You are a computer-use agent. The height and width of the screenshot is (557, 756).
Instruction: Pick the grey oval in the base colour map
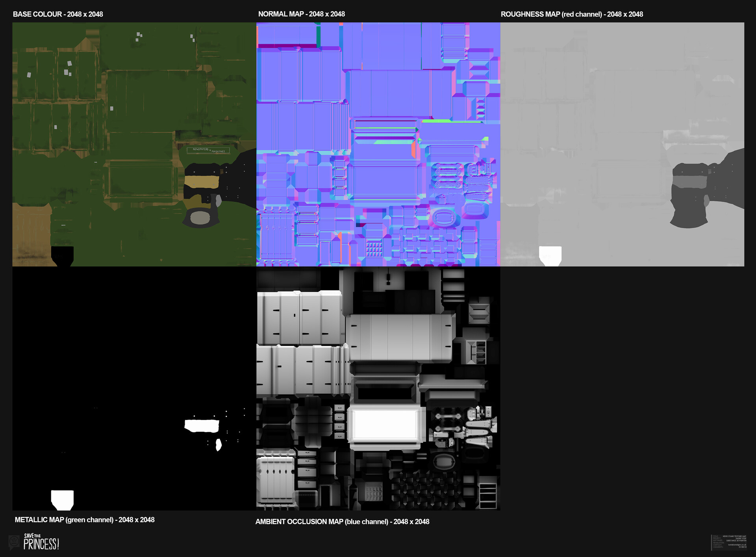[200, 217]
